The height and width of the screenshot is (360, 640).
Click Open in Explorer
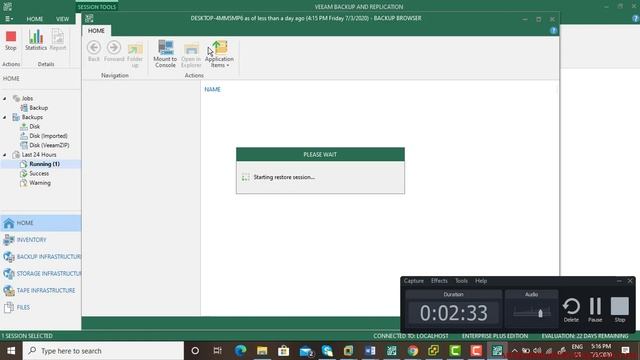191,55
